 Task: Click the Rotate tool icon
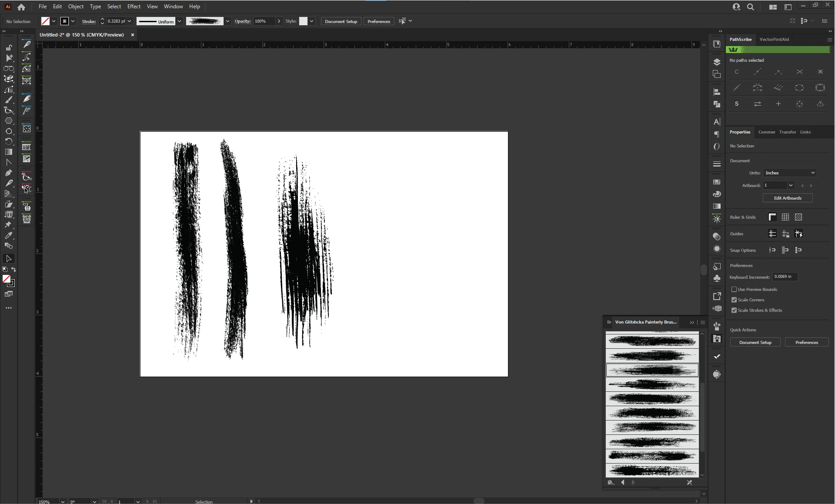pyautogui.click(x=9, y=141)
